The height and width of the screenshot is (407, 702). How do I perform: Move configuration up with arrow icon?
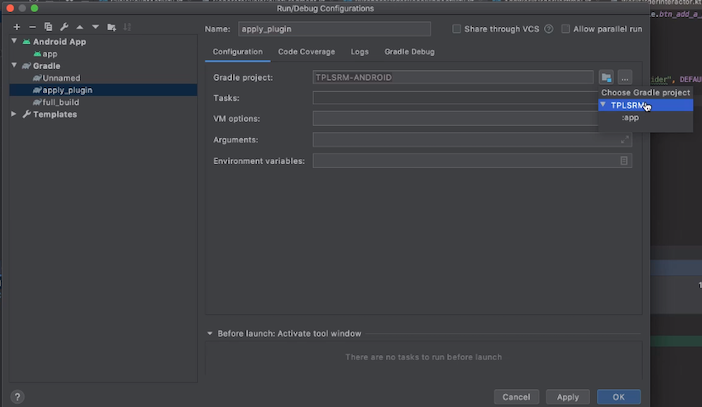pos(80,26)
